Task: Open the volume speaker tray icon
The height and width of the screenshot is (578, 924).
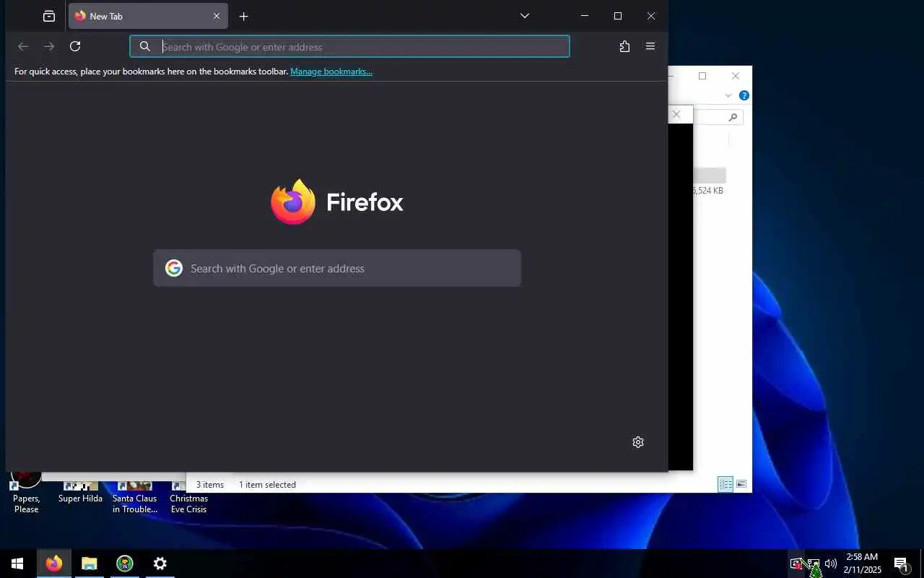Action: [831, 564]
